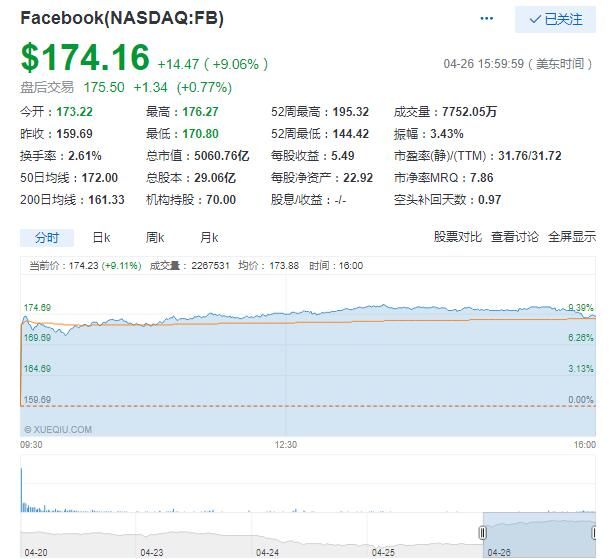Viewport: 615px width, 559px height.
Task: Click the opening volume spike bar
Action: 21,490
